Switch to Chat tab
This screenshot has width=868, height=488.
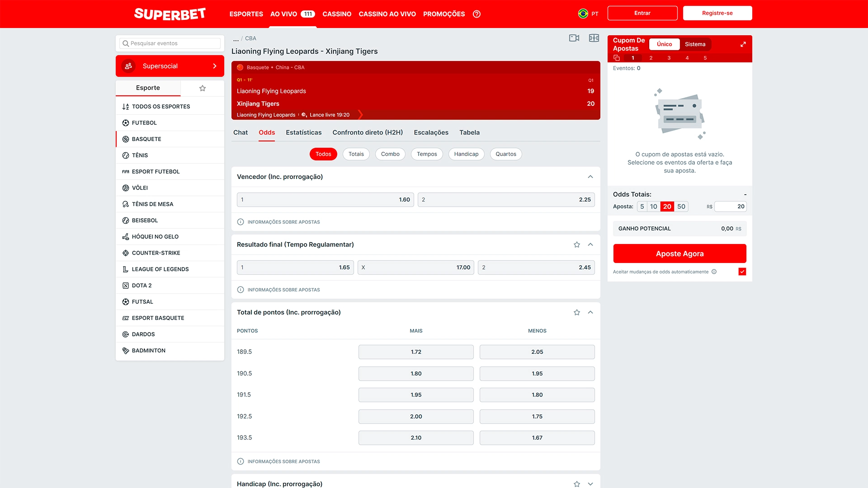241,132
